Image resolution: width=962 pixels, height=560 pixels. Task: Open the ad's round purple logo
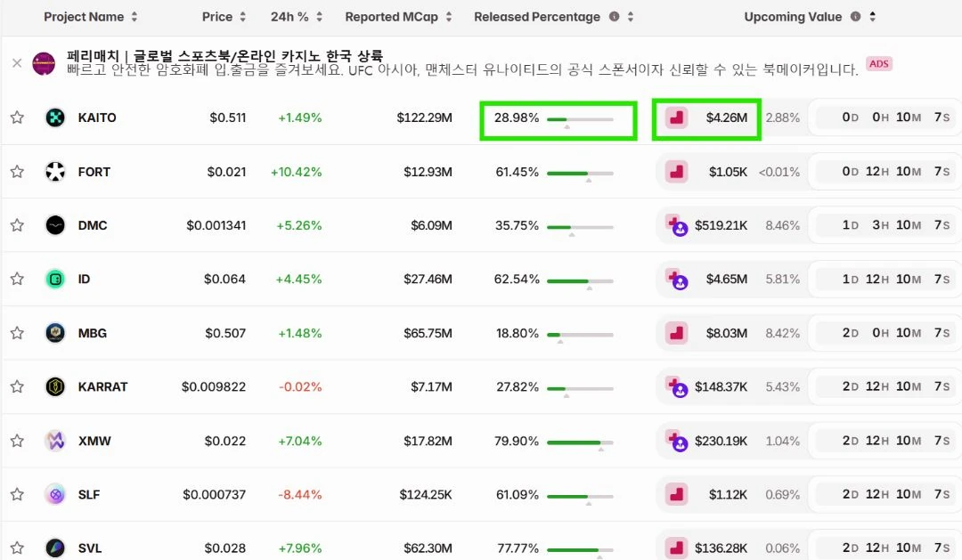[x=44, y=63]
